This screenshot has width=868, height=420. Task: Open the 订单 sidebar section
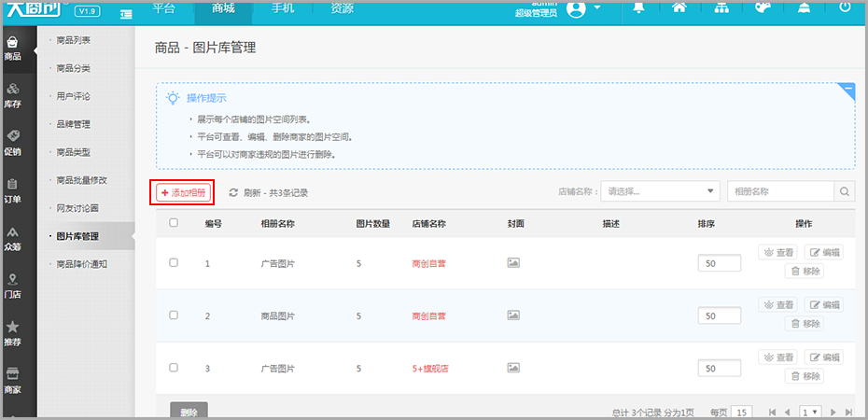point(13,191)
